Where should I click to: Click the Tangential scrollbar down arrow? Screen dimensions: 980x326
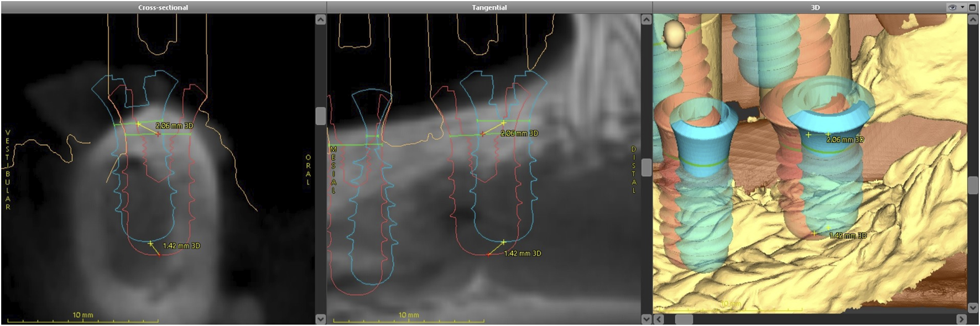(646, 319)
